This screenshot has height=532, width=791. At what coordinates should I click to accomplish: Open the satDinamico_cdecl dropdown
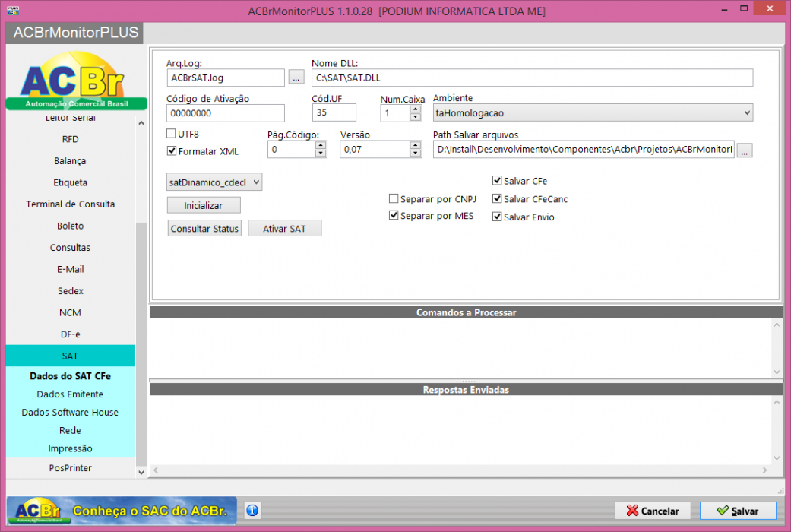[x=214, y=182]
